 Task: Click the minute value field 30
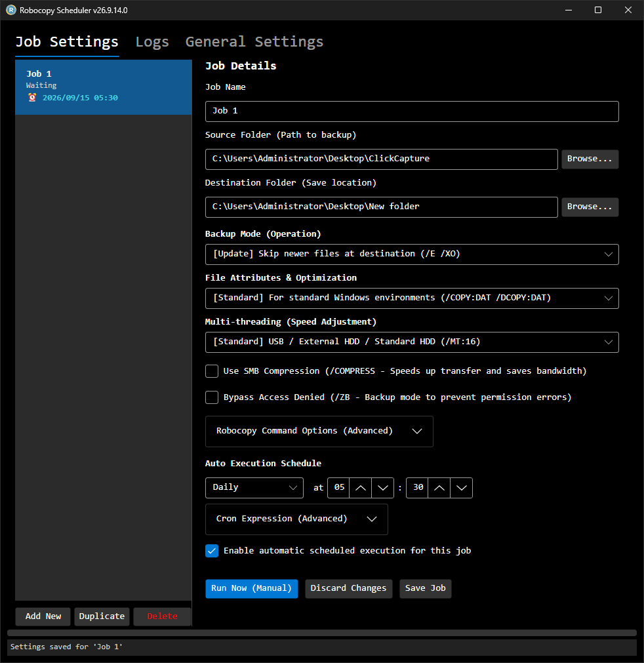417,487
